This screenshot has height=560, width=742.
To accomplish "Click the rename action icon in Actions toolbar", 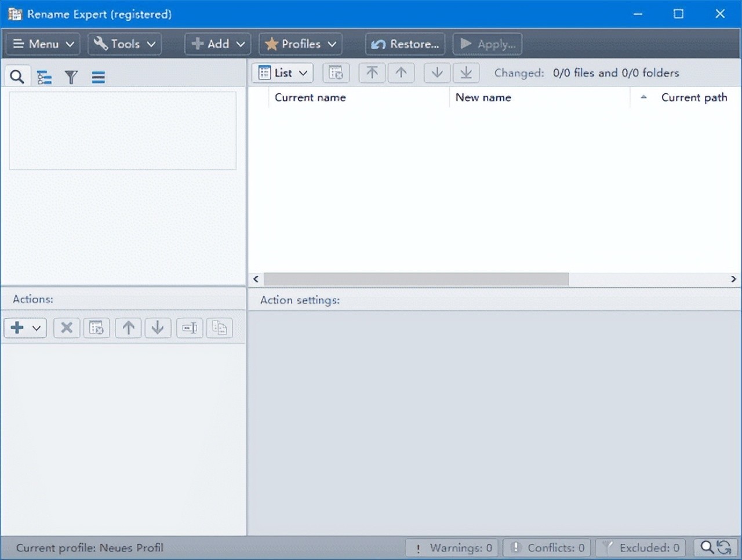I will point(190,328).
